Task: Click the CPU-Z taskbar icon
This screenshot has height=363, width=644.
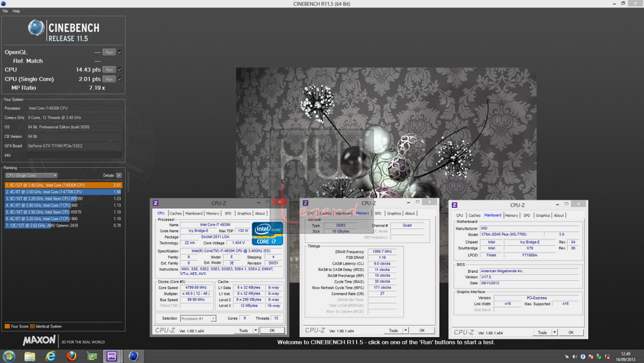Action: pos(111,356)
